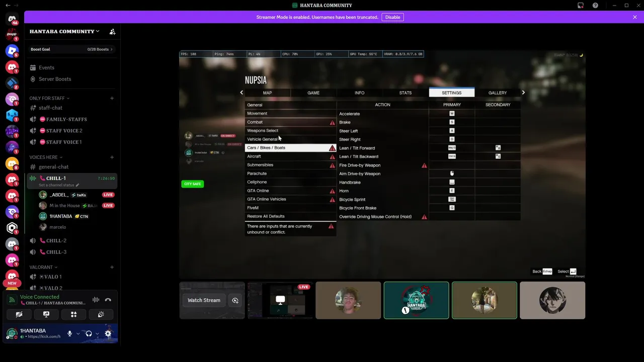Go back with the title bar arrow
The image size is (644, 362).
(8, 6)
